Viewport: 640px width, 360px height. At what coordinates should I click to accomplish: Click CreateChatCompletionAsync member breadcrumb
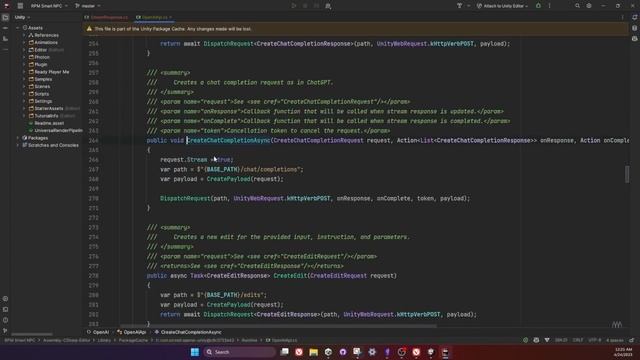click(x=188, y=332)
